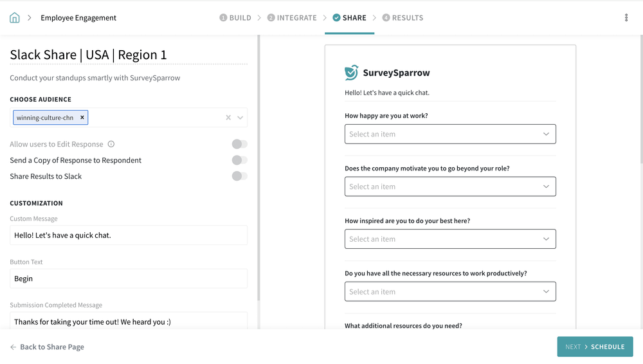Click Back to Share Page link
The width and height of the screenshot is (643, 364).
[x=51, y=347]
